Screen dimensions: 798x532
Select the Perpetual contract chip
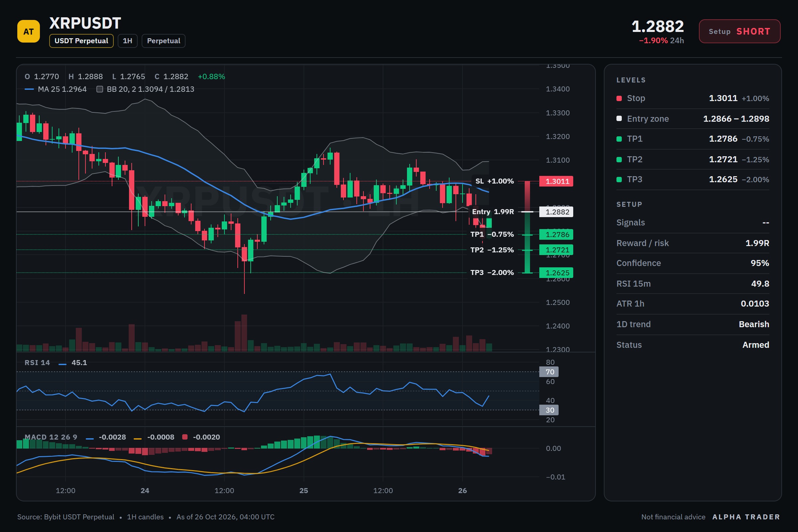[164, 41]
